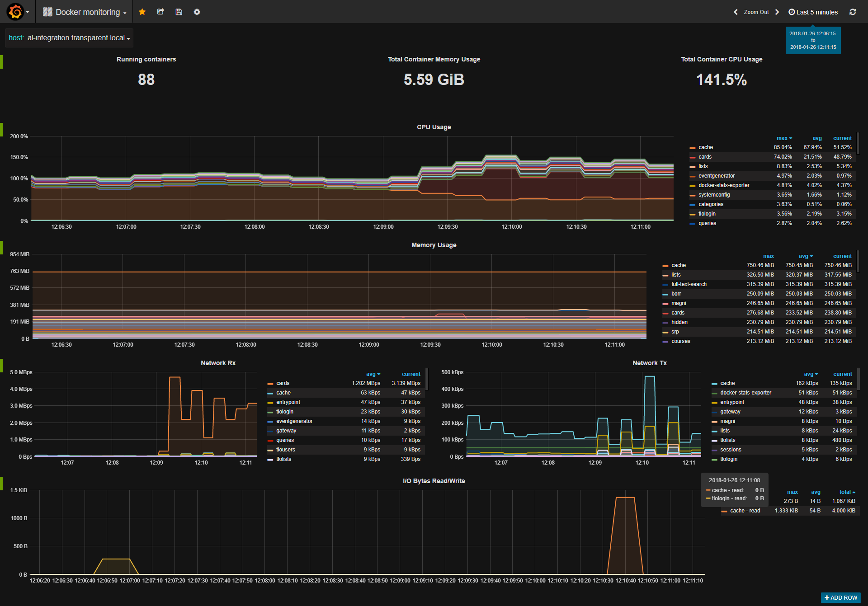Sort Memory Usage legend by current column
Viewport: 868px width, 606px height.
tap(842, 256)
